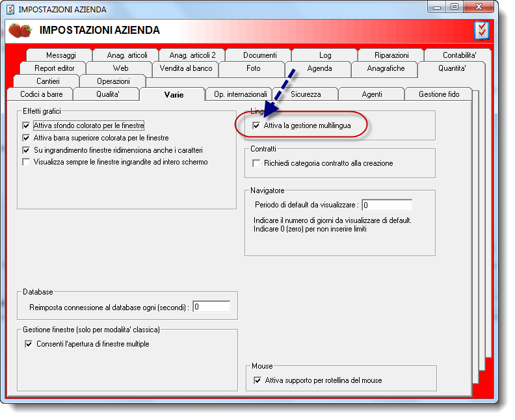515x420 pixels.
Task: Click the Database group label
Action: (38, 292)
